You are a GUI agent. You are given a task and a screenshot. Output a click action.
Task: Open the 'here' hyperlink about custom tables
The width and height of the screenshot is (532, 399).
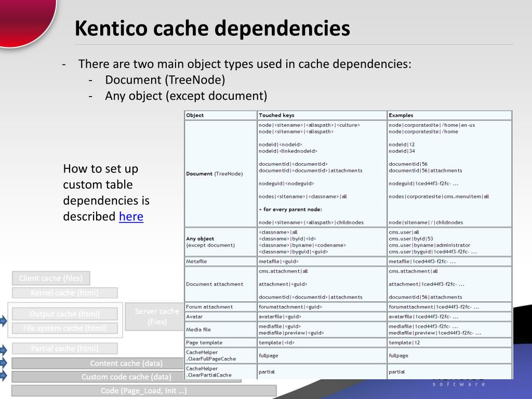pyautogui.click(x=131, y=217)
